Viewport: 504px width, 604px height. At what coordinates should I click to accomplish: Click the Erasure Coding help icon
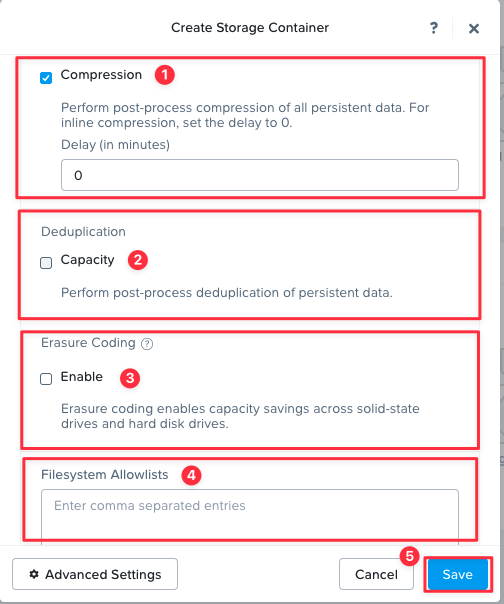click(x=147, y=344)
